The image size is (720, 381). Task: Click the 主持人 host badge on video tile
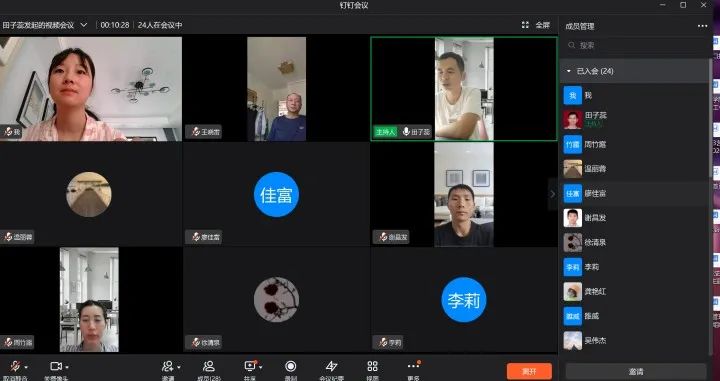[385, 132]
